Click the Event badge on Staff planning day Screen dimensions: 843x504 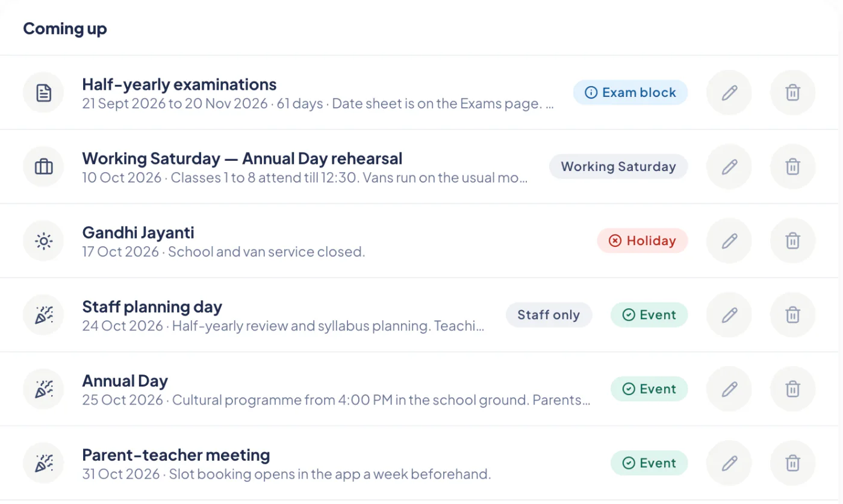point(649,315)
